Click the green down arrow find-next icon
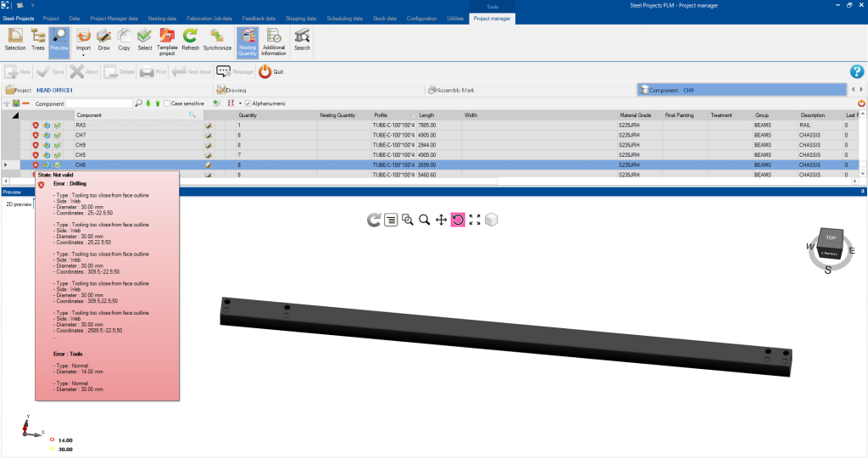This screenshot has width=868, height=458. point(148,103)
